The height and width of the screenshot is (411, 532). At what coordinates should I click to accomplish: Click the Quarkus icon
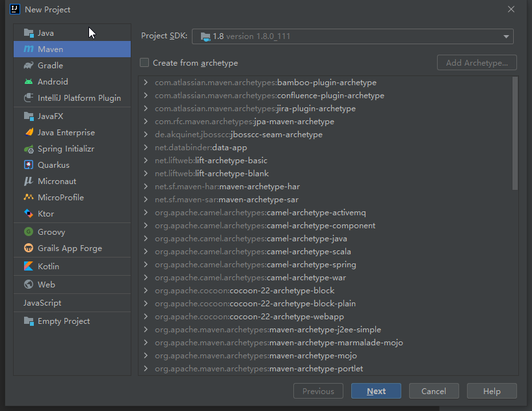click(x=29, y=165)
